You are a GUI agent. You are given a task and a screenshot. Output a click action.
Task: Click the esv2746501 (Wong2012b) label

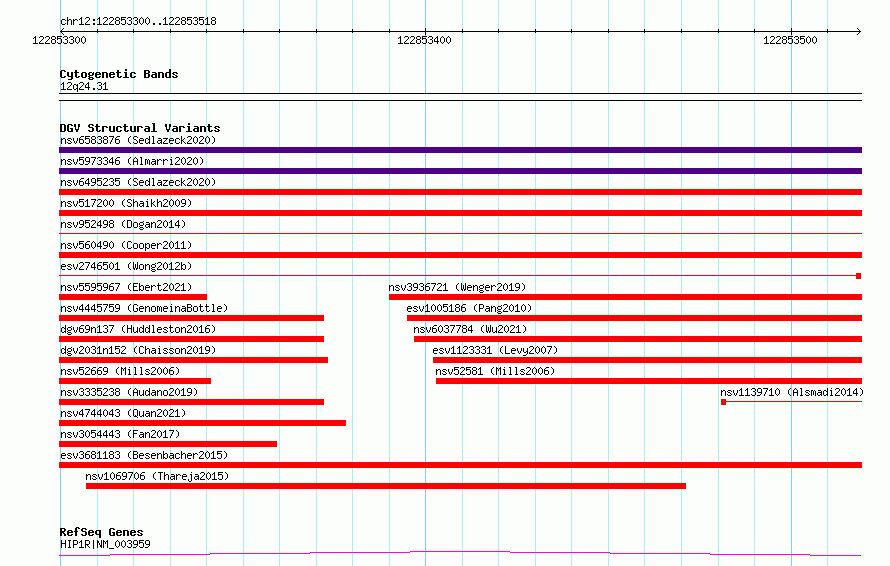[x=126, y=266]
